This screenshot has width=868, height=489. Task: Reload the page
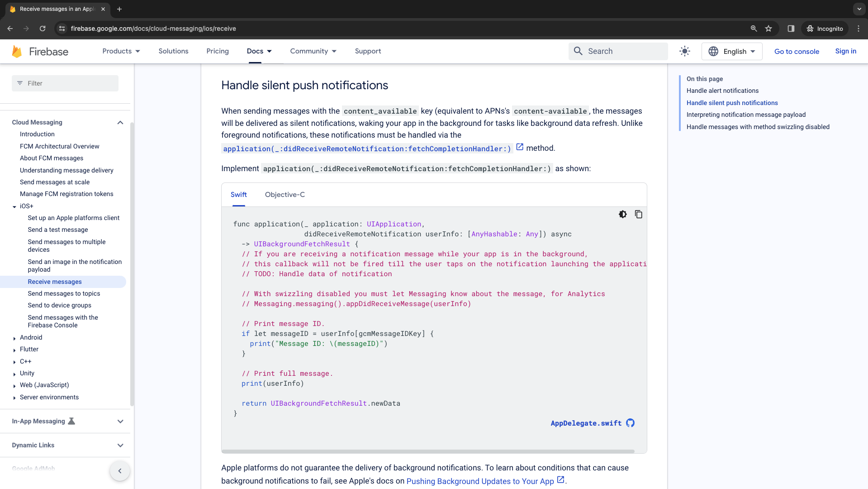coord(43,29)
